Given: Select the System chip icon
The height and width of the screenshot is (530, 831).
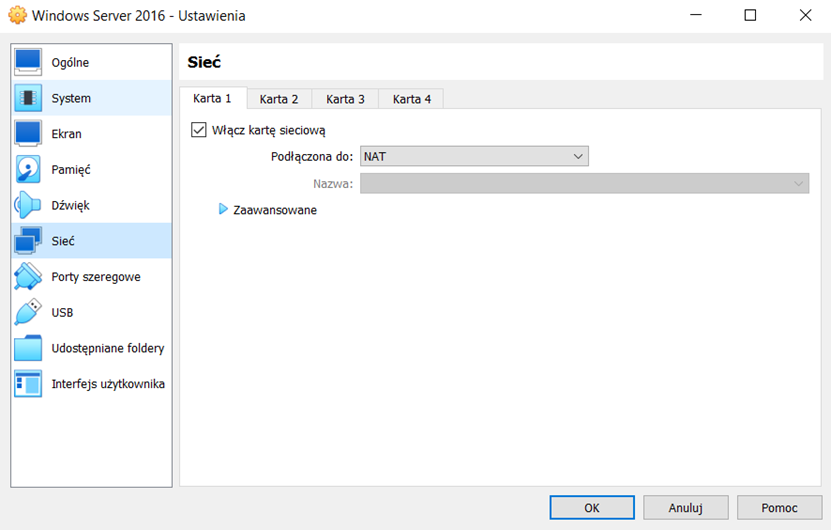Looking at the screenshot, I should pos(28,99).
